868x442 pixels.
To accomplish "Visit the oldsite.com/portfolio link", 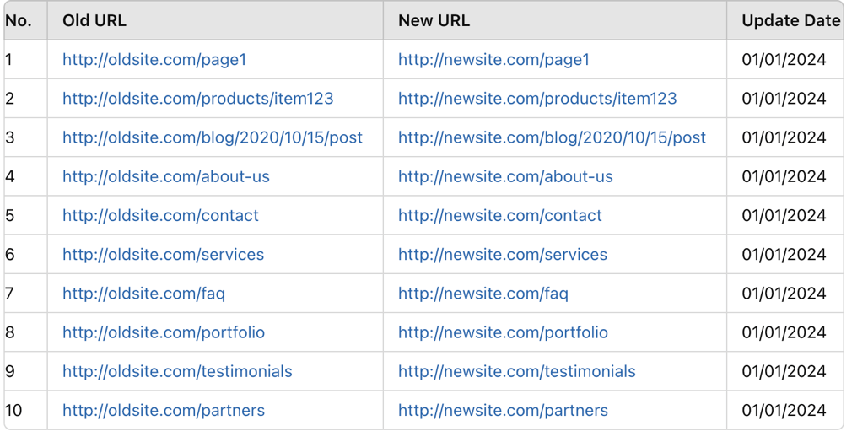I will 164,332.
